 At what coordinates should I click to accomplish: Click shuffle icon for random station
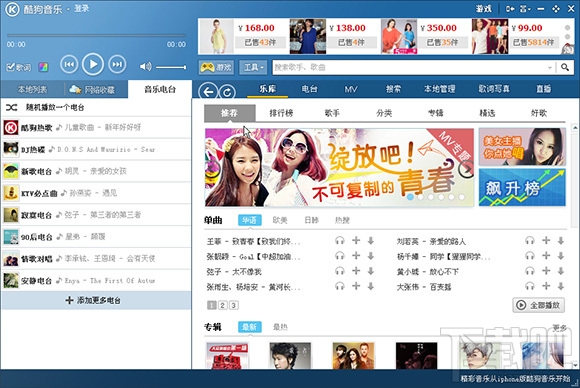point(11,107)
